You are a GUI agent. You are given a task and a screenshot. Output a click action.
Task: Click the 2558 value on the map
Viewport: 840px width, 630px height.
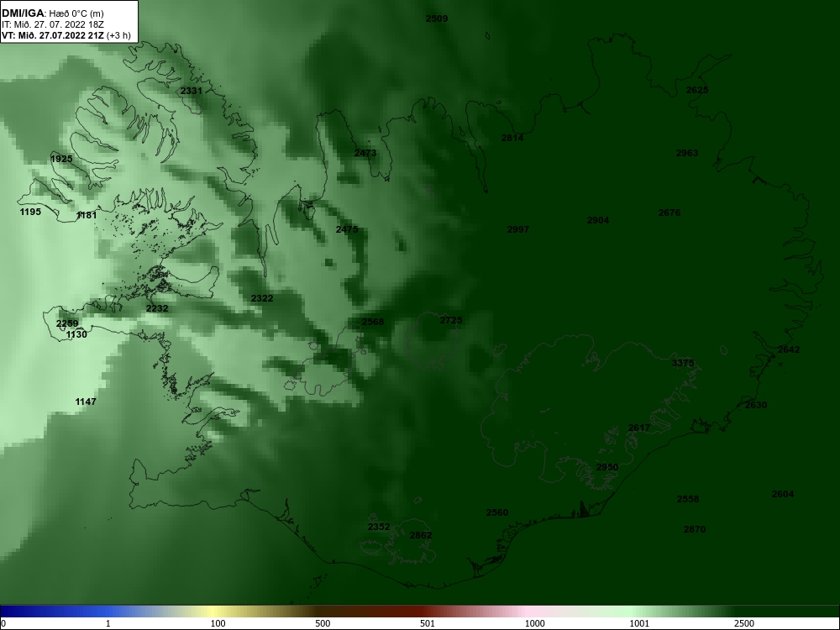tap(688, 499)
